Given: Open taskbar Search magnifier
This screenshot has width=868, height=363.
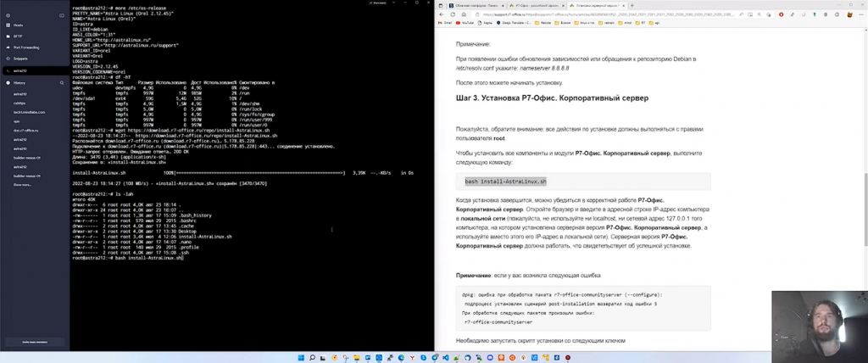Looking at the screenshot, I should click(312, 357).
